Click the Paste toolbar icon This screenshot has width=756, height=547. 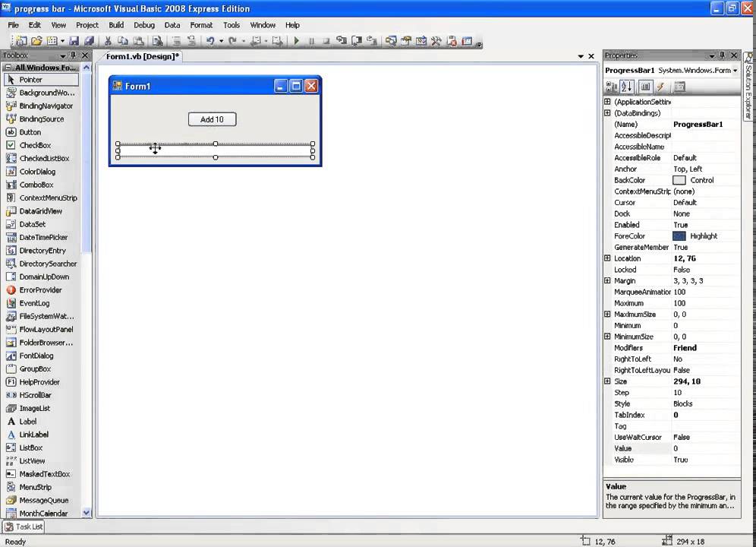pos(138,41)
